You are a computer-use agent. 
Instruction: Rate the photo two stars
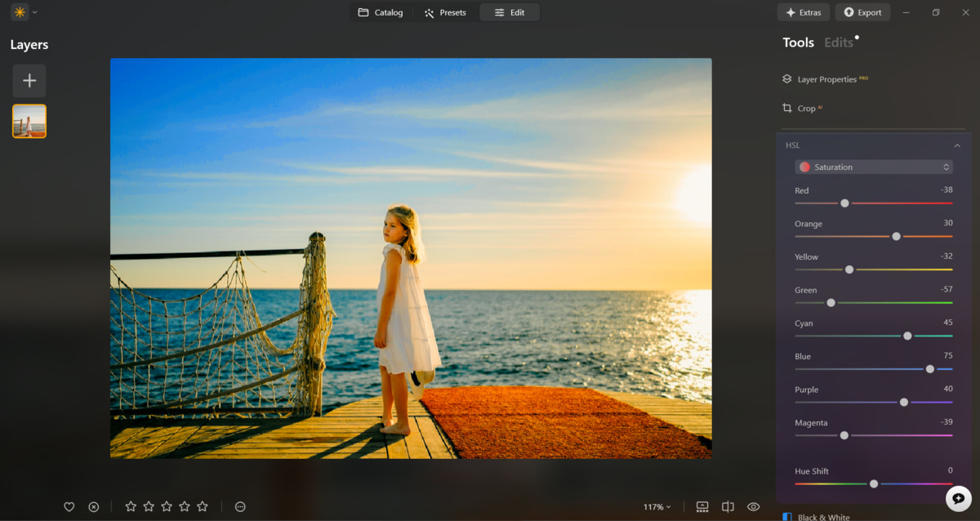(149, 506)
